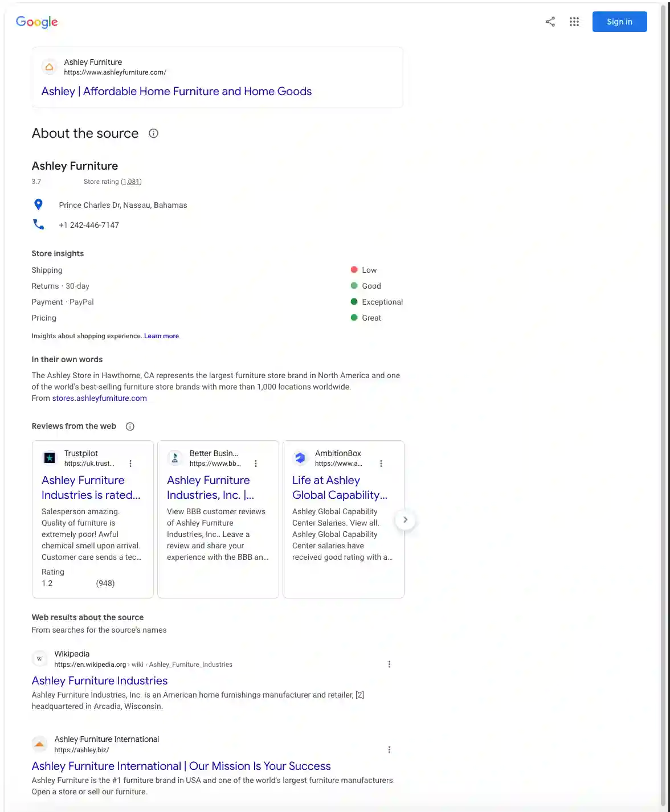Open Ashley Furniture Industries, Inc. BBB link

pos(211,487)
